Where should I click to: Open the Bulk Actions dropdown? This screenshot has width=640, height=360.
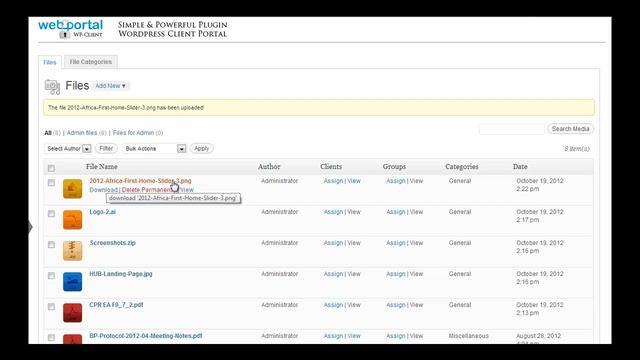[154, 149]
